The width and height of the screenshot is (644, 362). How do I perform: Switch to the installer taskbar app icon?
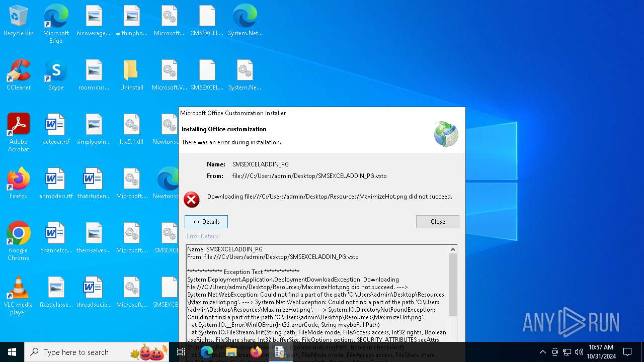pyautogui.click(x=280, y=352)
